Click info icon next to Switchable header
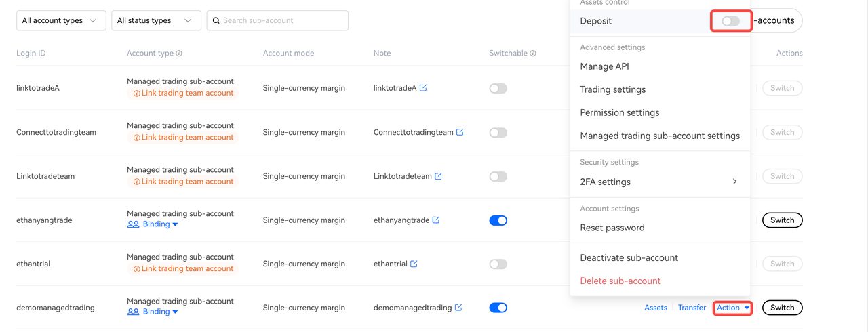 click(x=533, y=54)
